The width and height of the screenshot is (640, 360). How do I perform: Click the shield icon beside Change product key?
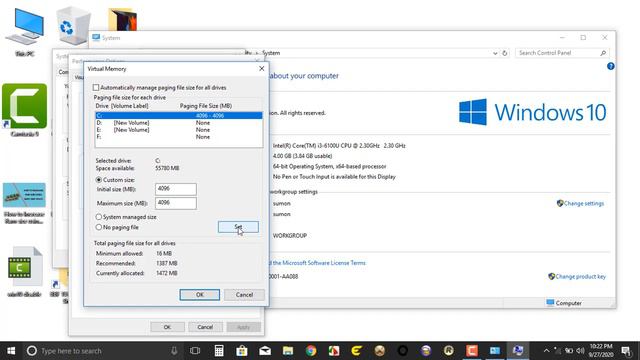tap(551, 276)
